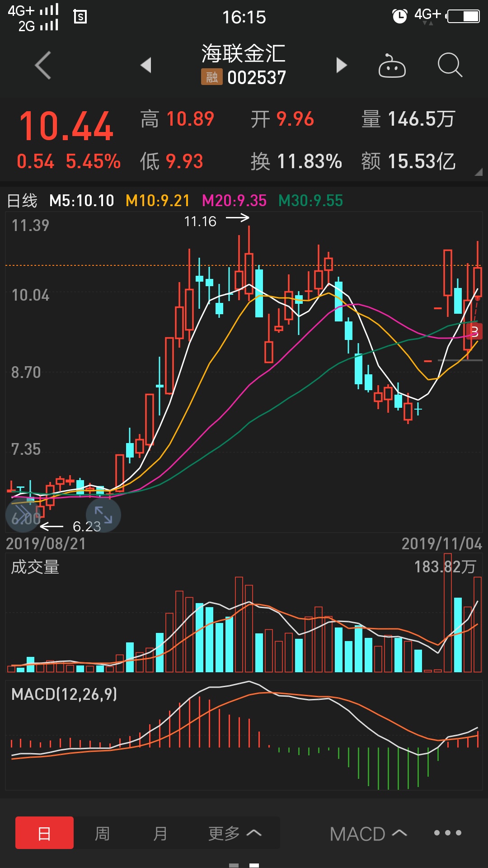Tap the red B buy marker
This screenshot has width=488, height=868.
pos(475,331)
